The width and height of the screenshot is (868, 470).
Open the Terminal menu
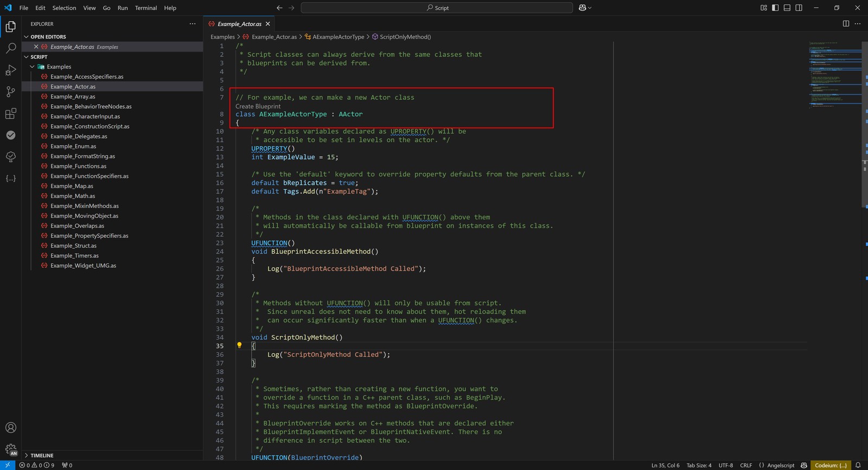coord(146,8)
